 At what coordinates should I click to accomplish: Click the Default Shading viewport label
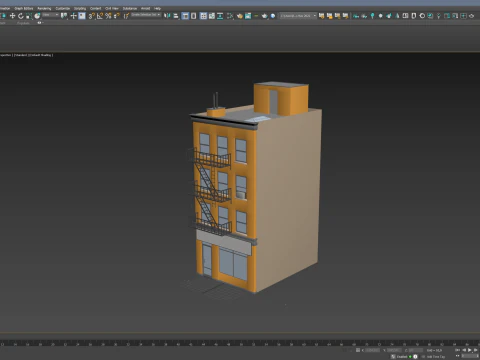coord(41,55)
